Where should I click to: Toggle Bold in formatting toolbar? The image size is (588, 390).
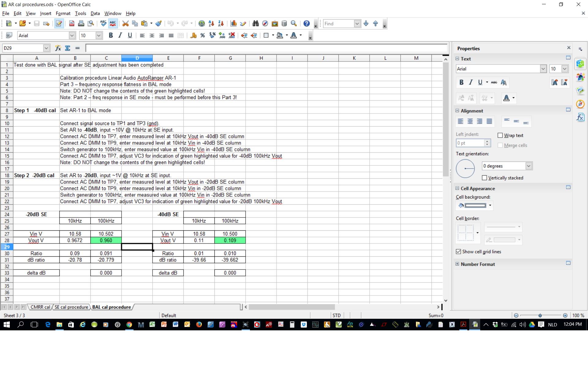pyautogui.click(x=111, y=35)
